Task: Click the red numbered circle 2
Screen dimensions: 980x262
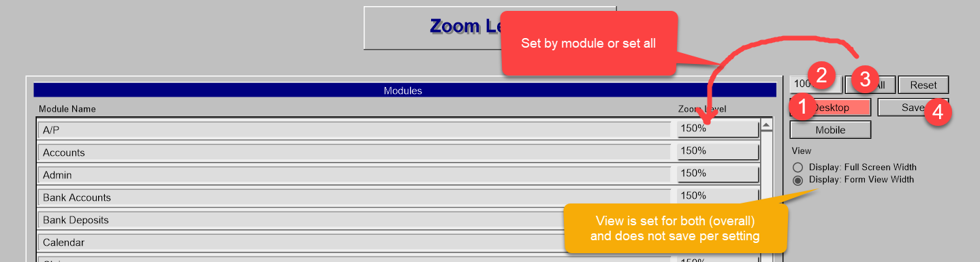Action: click(x=822, y=75)
